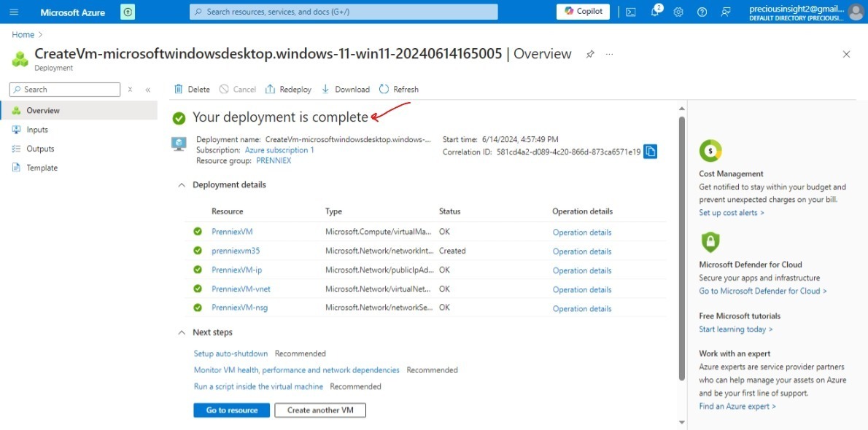868x430 pixels.
Task: Collapse the left sidebar menu
Action: pos(148,89)
